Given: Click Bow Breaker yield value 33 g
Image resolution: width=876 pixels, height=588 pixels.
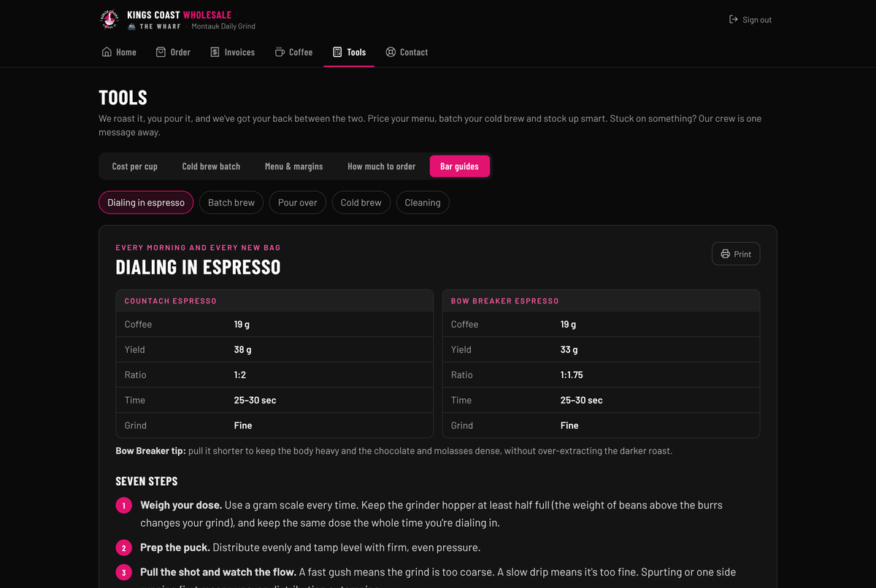Looking at the screenshot, I should coord(569,349).
